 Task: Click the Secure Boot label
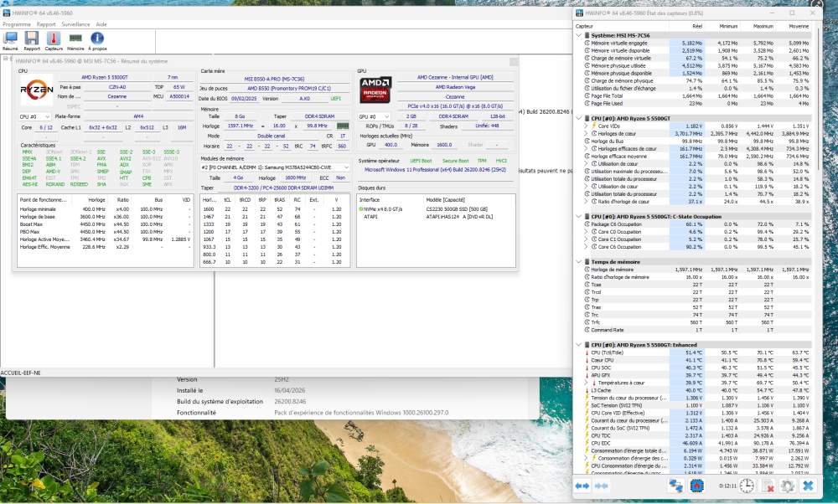click(455, 161)
